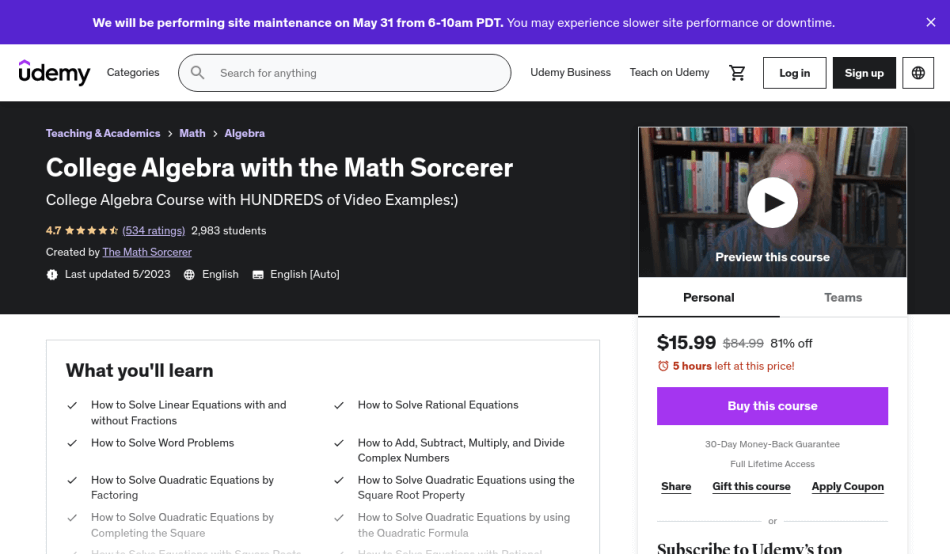Focus the Search for anything field
Viewport: 950px width, 554px height.
(x=360, y=73)
